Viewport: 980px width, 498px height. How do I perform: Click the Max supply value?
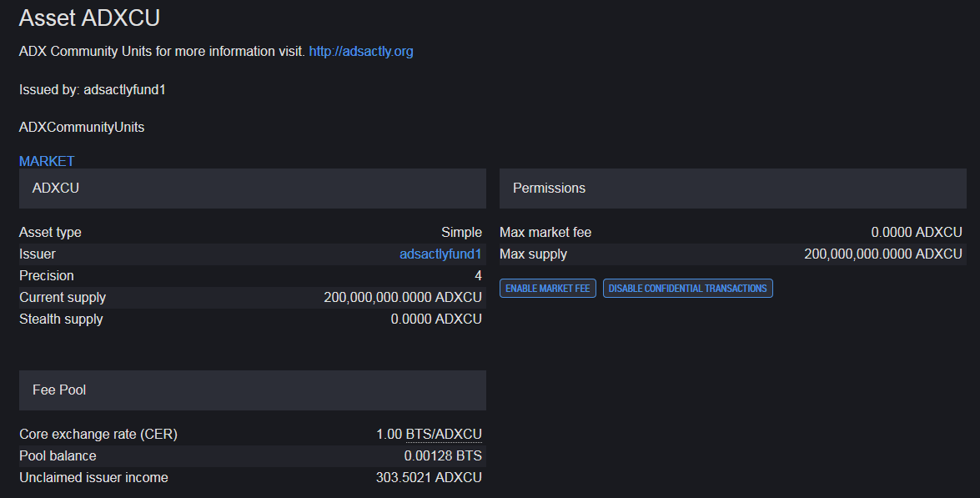(882, 254)
